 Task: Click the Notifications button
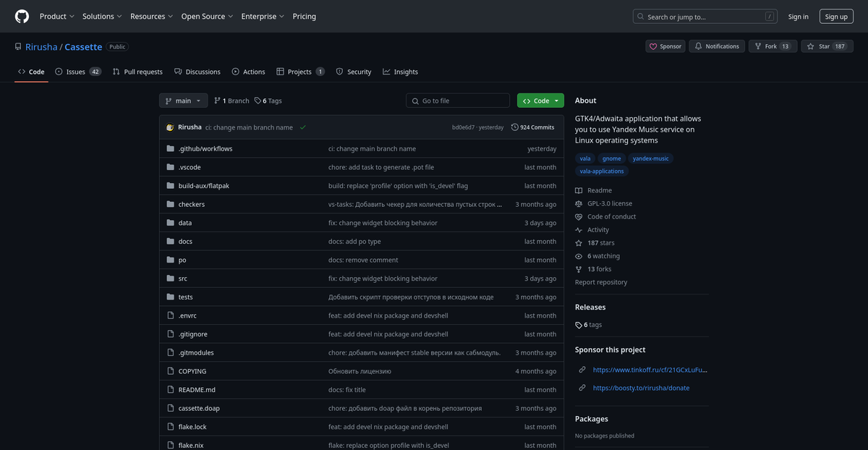point(717,46)
